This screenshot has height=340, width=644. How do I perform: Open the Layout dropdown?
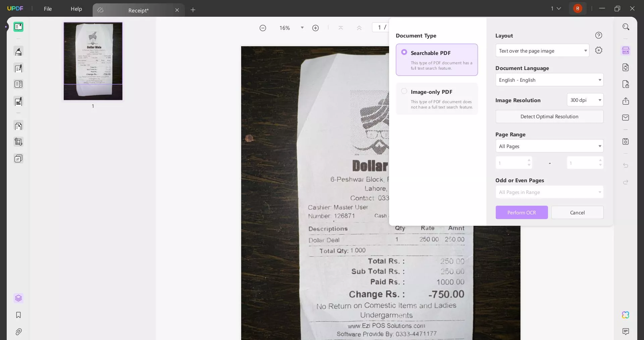pyautogui.click(x=542, y=51)
